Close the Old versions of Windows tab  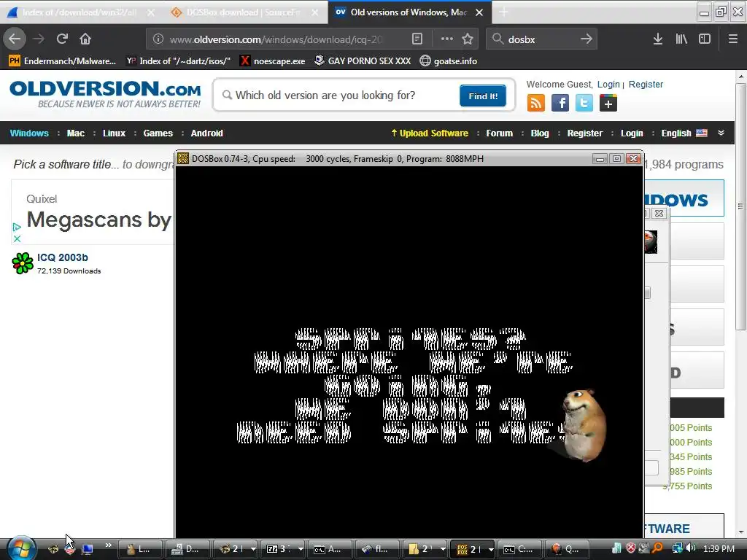tap(479, 12)
